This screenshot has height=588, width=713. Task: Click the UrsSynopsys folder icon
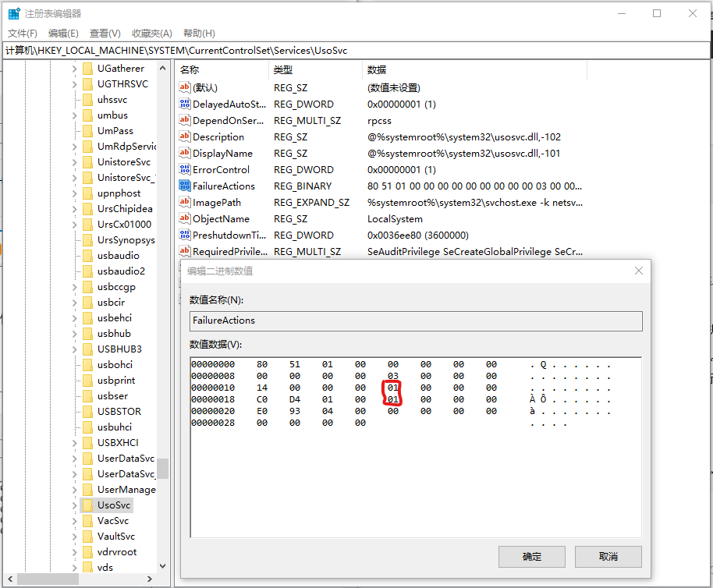point(88,240)
